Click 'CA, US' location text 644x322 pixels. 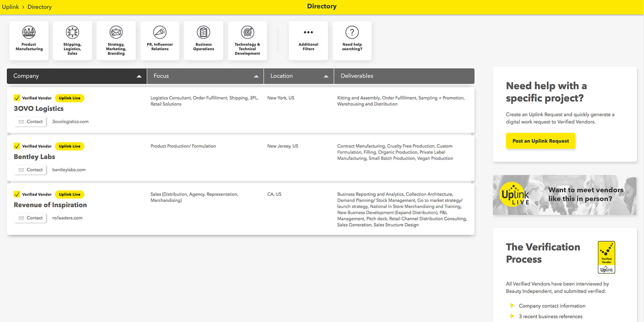274,194
